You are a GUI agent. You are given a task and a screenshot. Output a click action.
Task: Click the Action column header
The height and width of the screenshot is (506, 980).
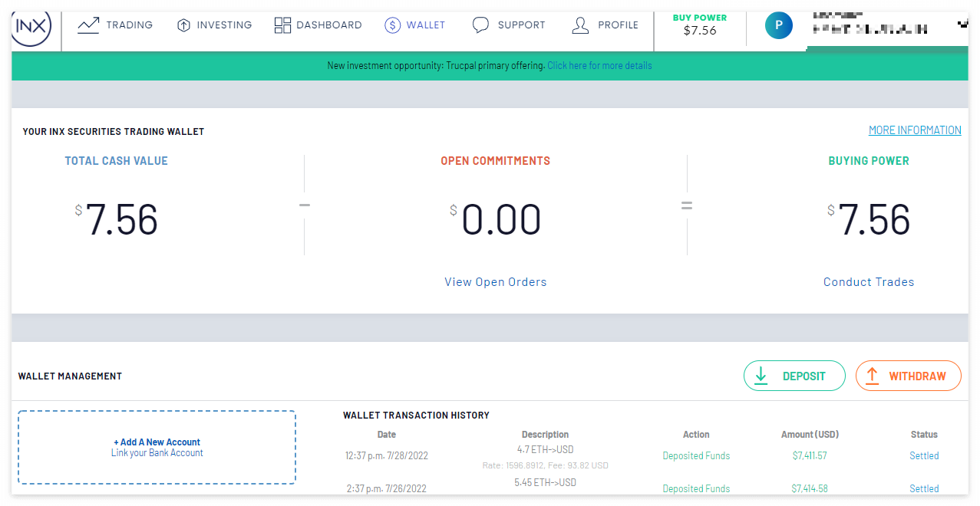click(696, 435)
